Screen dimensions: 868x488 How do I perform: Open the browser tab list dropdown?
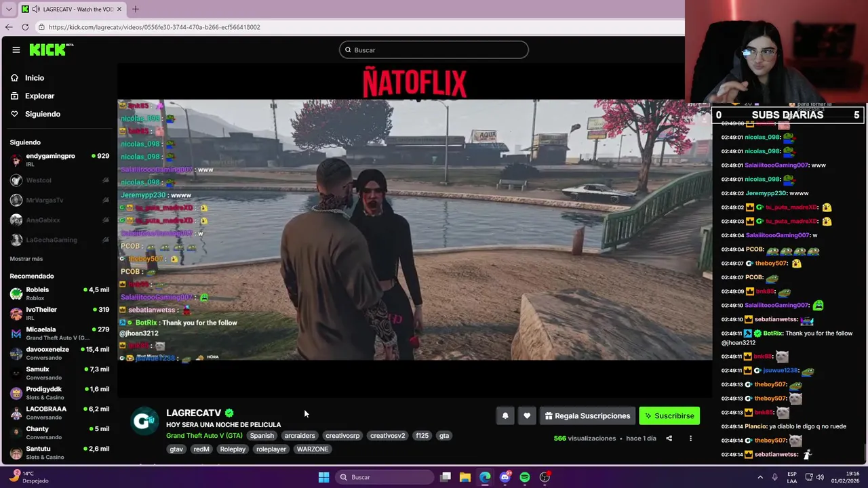click(x=9, y=9)
